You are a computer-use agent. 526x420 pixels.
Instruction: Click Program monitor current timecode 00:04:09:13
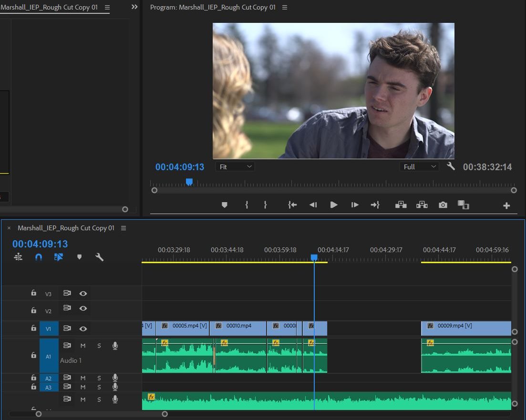coord(179,167)
